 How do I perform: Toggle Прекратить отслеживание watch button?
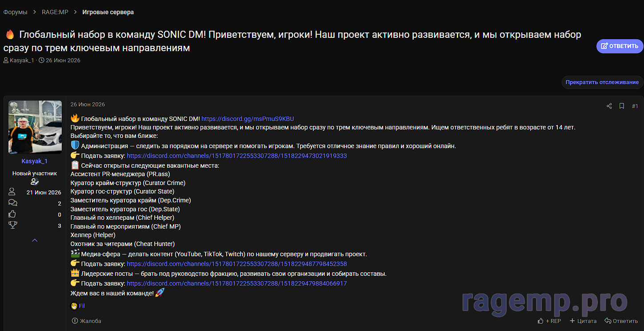coord(602,82)
